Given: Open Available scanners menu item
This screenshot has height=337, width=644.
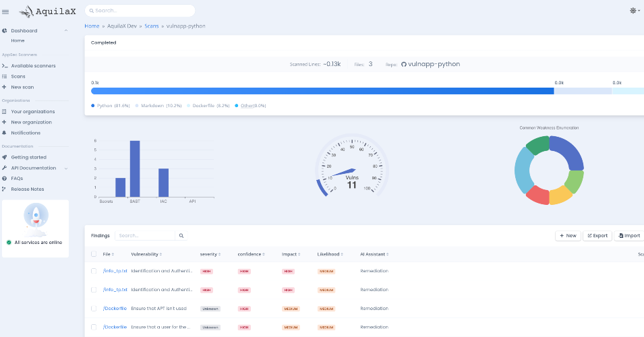Looking at the screenshot, I should click(x=33, y=65).
